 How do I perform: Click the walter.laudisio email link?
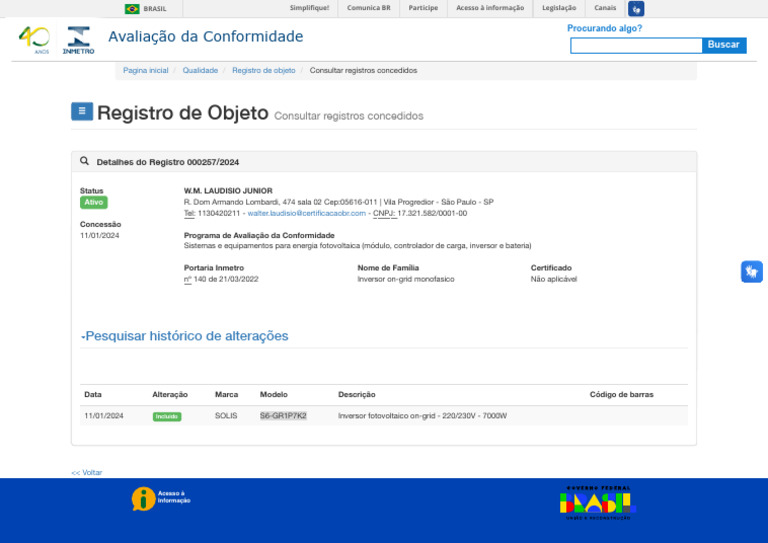[307, 213]
